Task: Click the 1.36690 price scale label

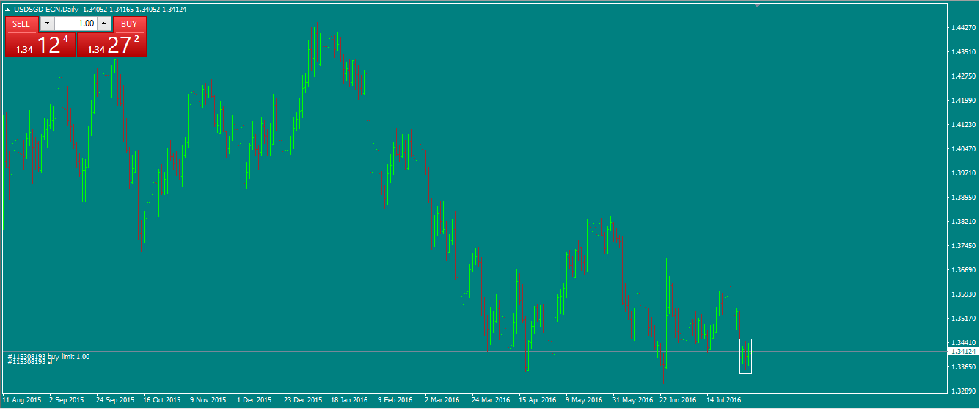Action: [963, 270]
